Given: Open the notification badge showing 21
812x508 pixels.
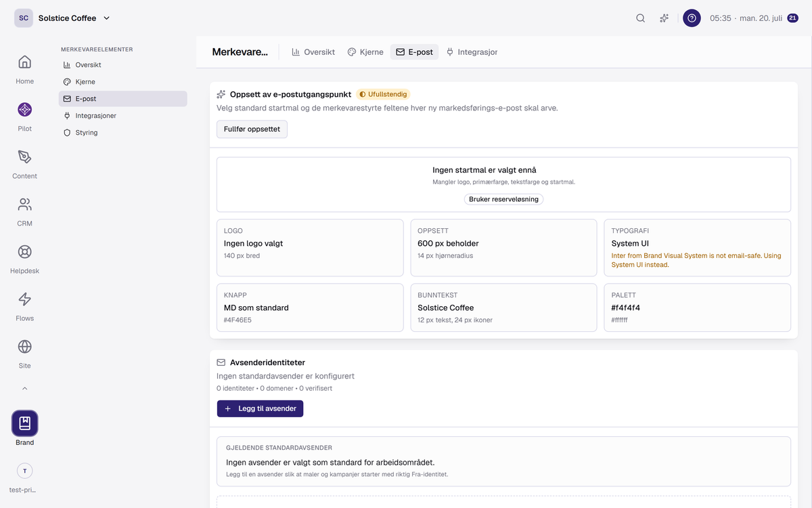Looking at the screenshot, I should coord(792,18).
